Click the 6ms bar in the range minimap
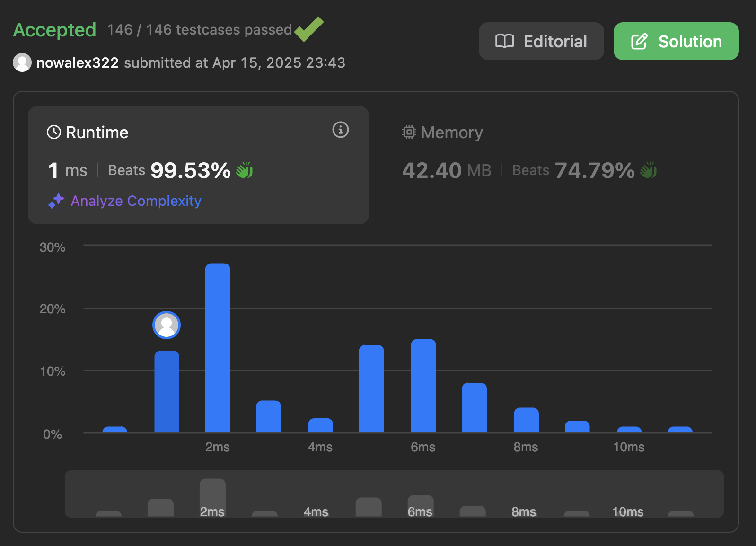This screenshot has width=756, height=546. coord(421,506)
